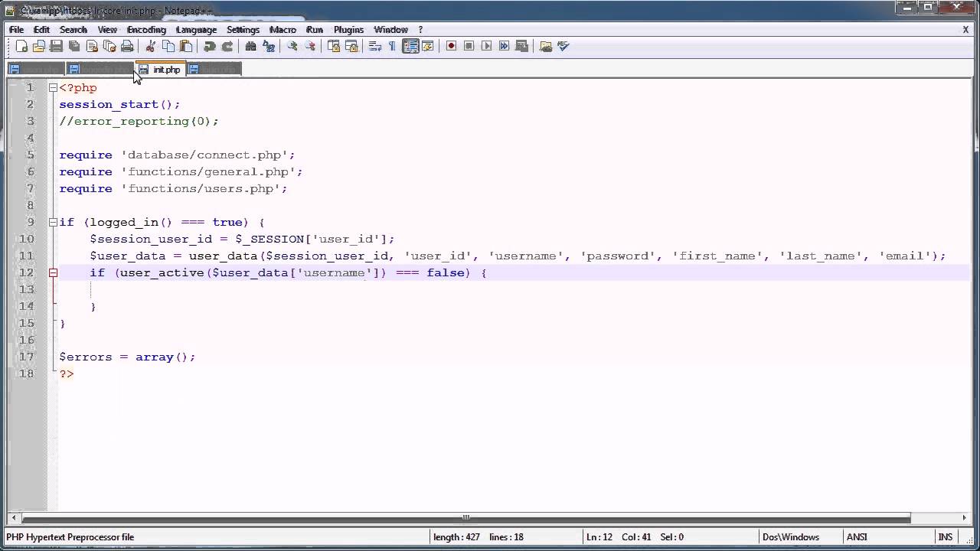Toggle Synchronize Horizontal Scrolling icon
This screenshot has height=551, width=980.
click(x=351, y=47)
